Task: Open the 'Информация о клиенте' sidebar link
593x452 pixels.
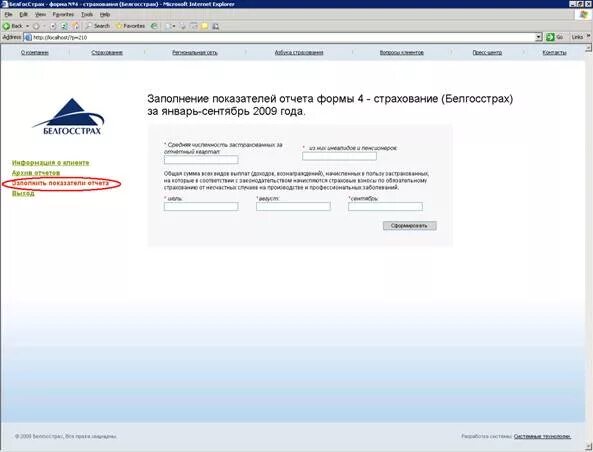Action: click(x=51, y=163)
